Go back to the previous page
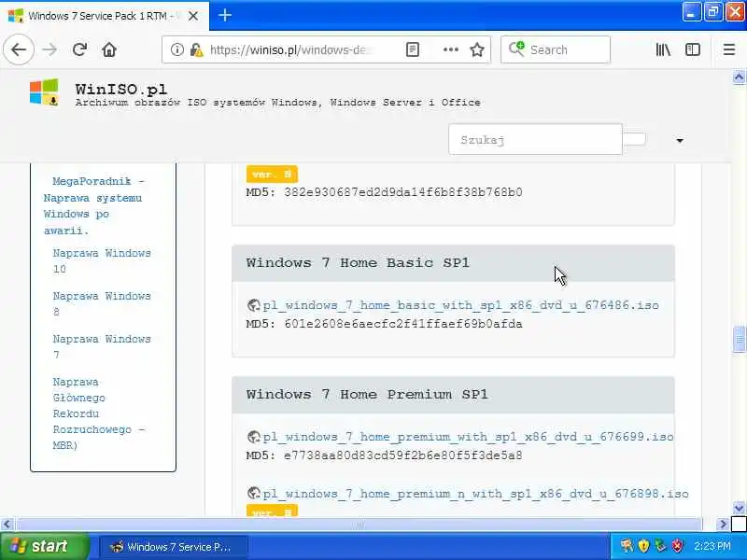 click(x=19, y=49)
